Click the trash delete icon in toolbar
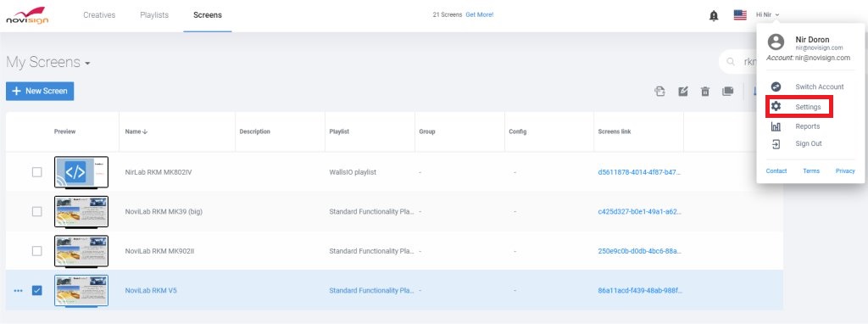868x324 pixels. [705, 92]
